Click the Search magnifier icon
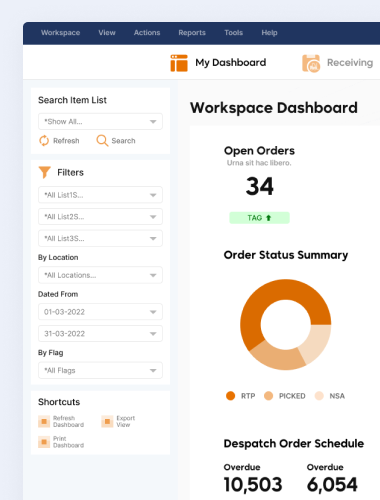This screenshot has height=500, width=380. pos(102,141)
